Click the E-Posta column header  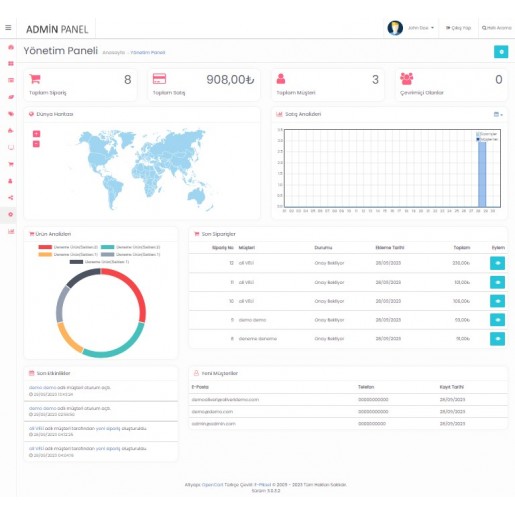[x=200, y=387]
